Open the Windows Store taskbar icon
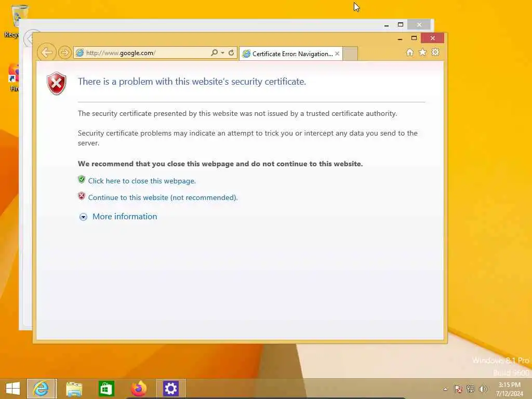 [x=106, y=389]
